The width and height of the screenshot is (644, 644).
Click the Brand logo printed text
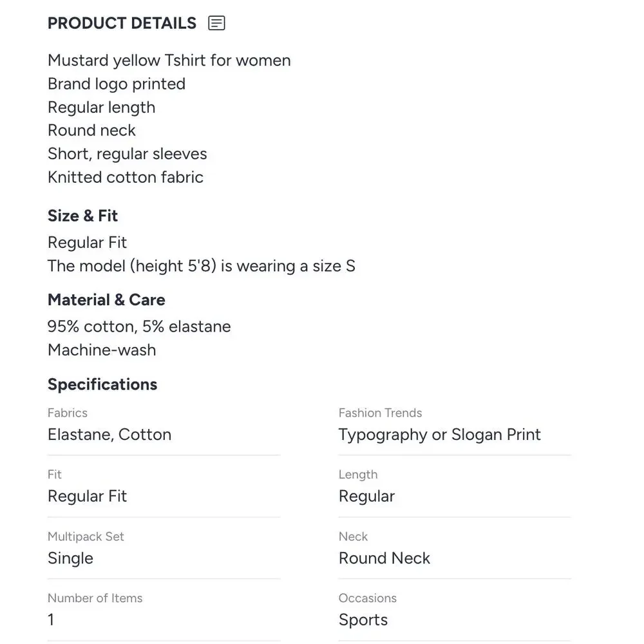tap(117, 84)
